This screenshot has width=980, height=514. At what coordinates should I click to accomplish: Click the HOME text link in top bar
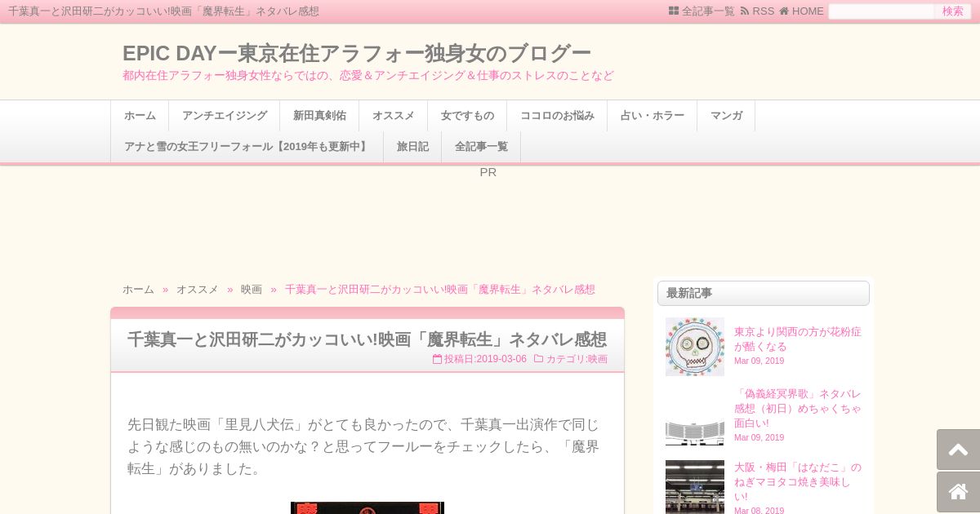coord(808,11)
